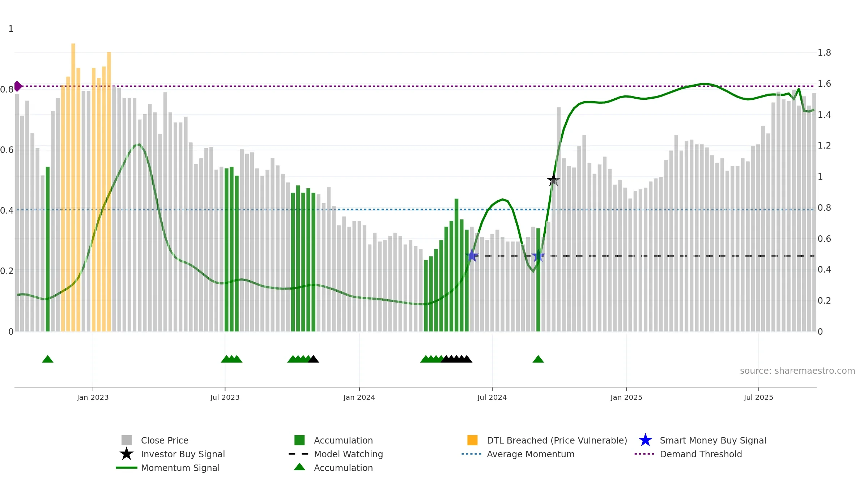Click the first blue Smart Money star
This screenshot has height=488, width=868.
click(x=472, y=256)
